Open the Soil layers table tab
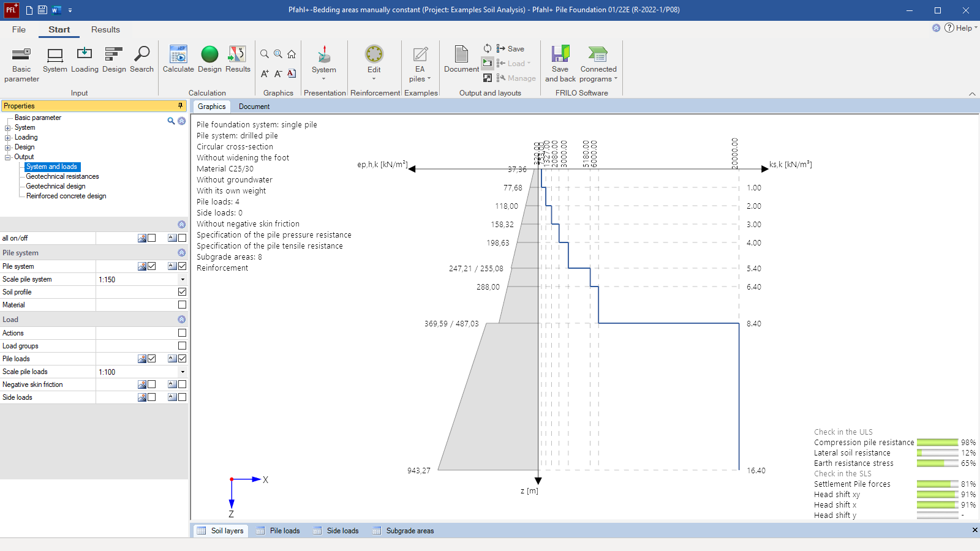The image size is (980, 551). tap(221, 531)
